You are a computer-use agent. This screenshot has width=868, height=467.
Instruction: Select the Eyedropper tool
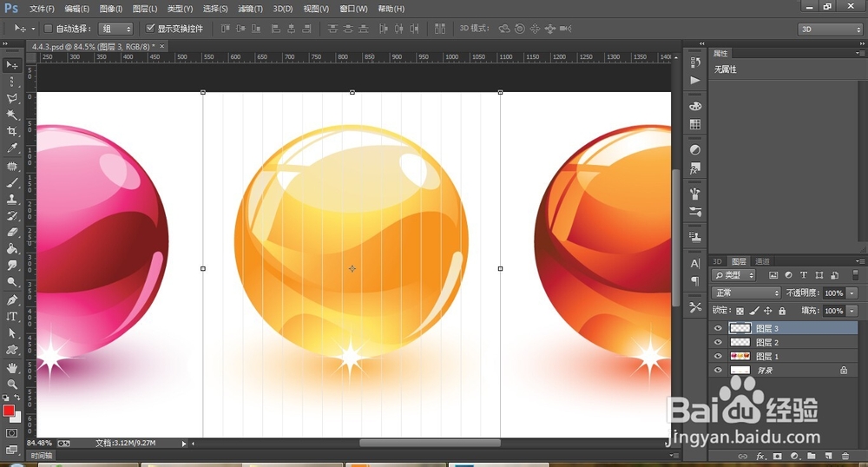tap(11, 148)
